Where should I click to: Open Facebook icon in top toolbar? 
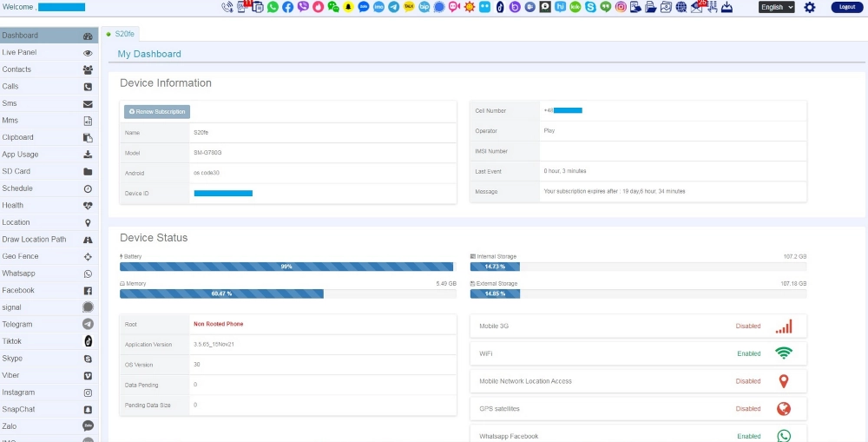pyautogui.click(x=288, y=7)
